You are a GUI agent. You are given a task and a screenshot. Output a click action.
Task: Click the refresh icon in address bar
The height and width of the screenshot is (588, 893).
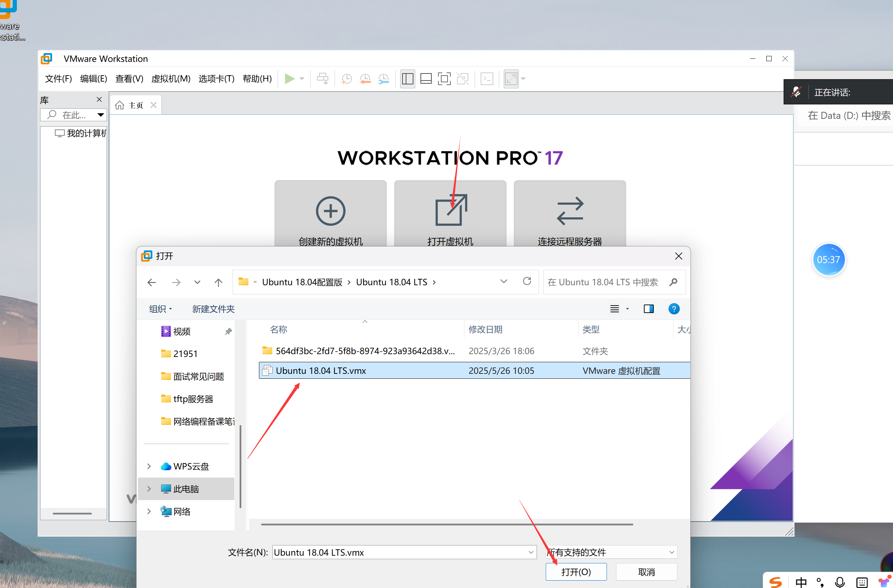tap(527, 282)
